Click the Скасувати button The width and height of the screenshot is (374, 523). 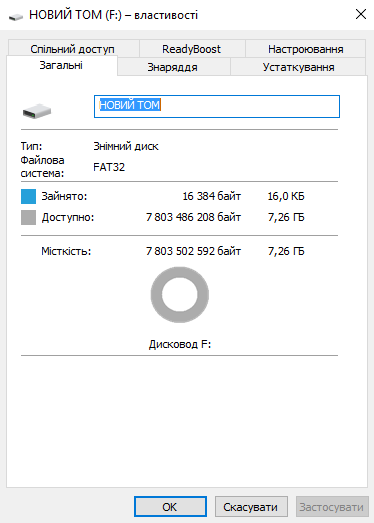pyautogui.click(x=251, y=507)
